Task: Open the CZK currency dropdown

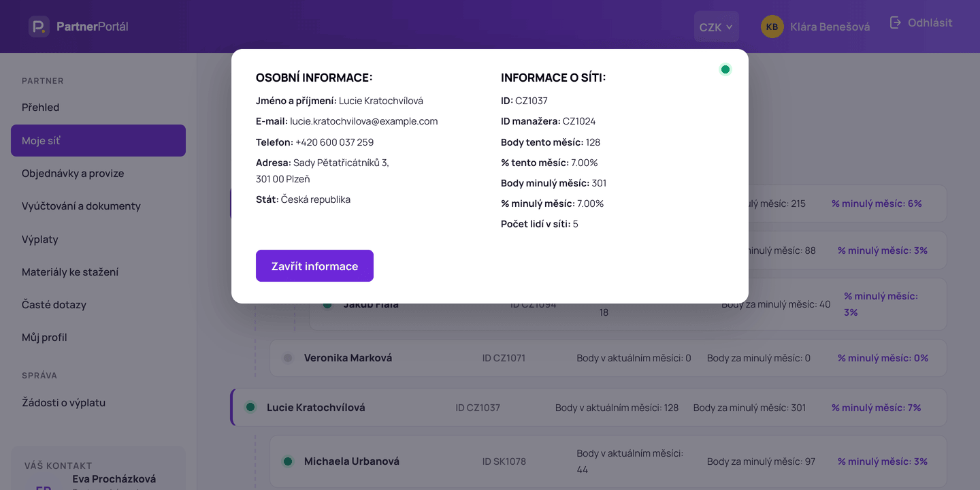Action: pyautogui.click(x=716, y=27)
